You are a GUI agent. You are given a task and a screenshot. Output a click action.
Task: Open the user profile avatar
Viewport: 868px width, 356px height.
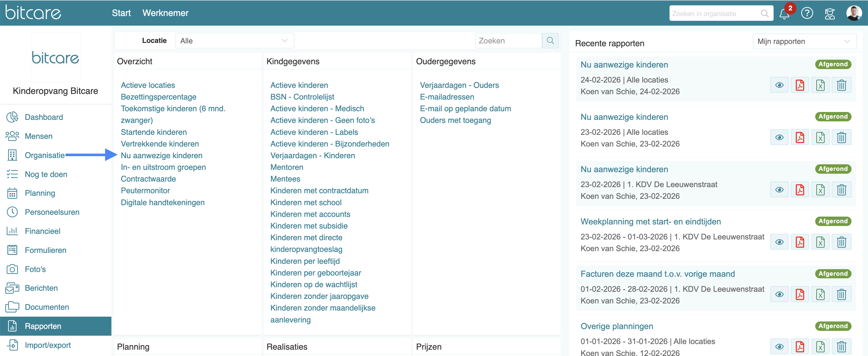[x=854, y=13]
